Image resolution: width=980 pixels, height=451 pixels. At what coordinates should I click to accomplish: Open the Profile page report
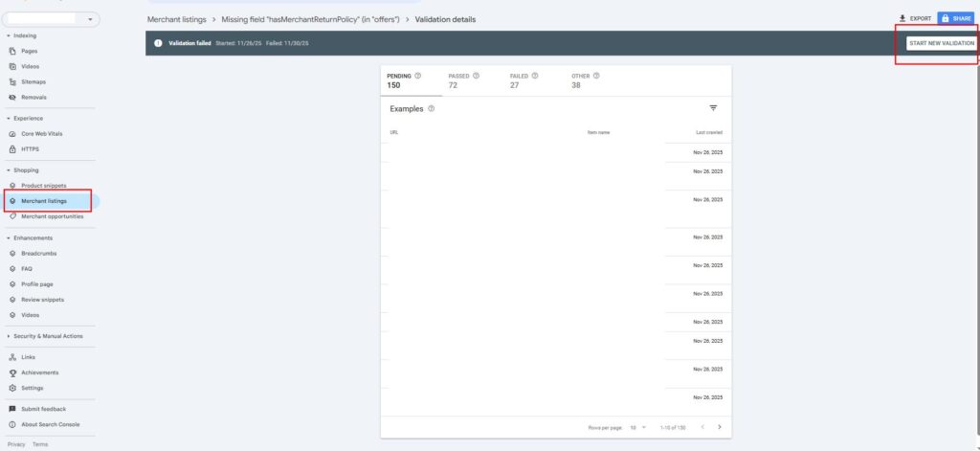click(37, 284)
